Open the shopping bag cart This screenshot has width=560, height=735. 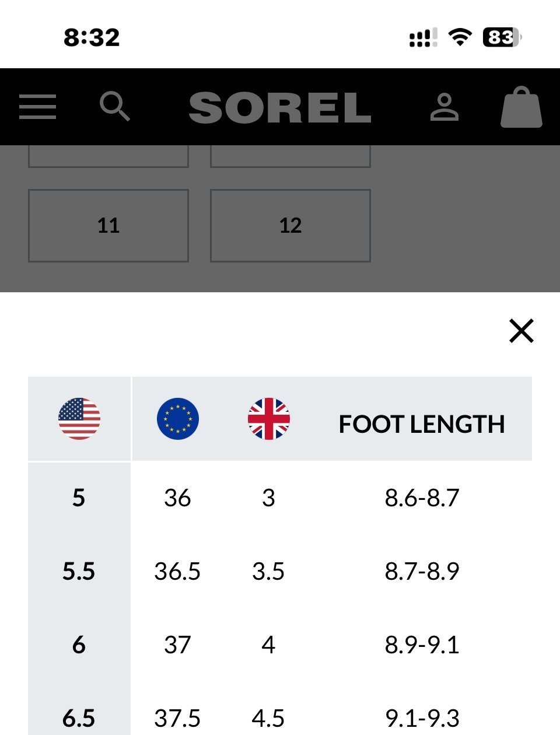(x=521, y=107)
